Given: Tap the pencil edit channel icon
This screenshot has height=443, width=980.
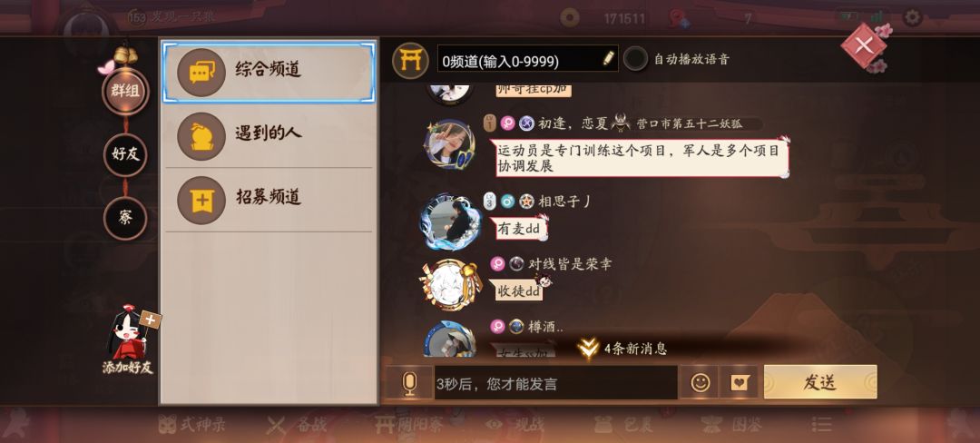Looking at the screenshot, I should click(608, 58).
